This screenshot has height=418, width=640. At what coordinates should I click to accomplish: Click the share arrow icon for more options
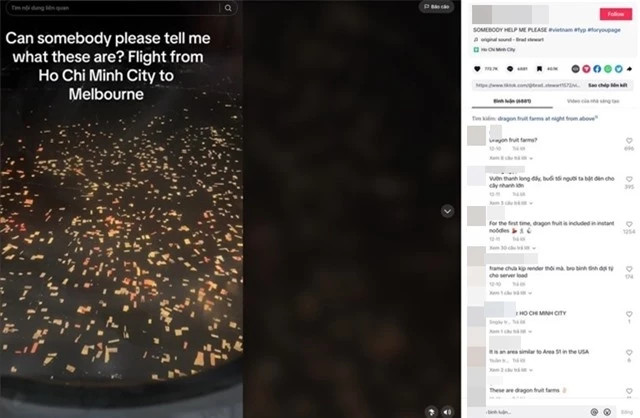629,69
